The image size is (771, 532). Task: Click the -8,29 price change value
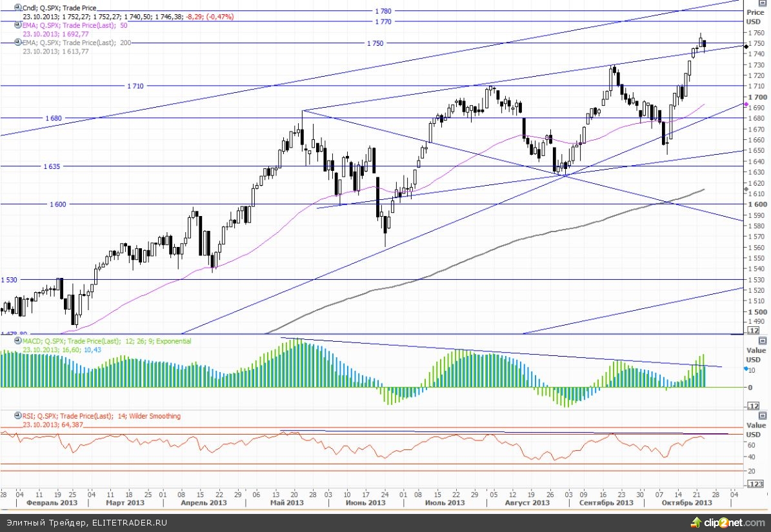[x=194, y=17]
